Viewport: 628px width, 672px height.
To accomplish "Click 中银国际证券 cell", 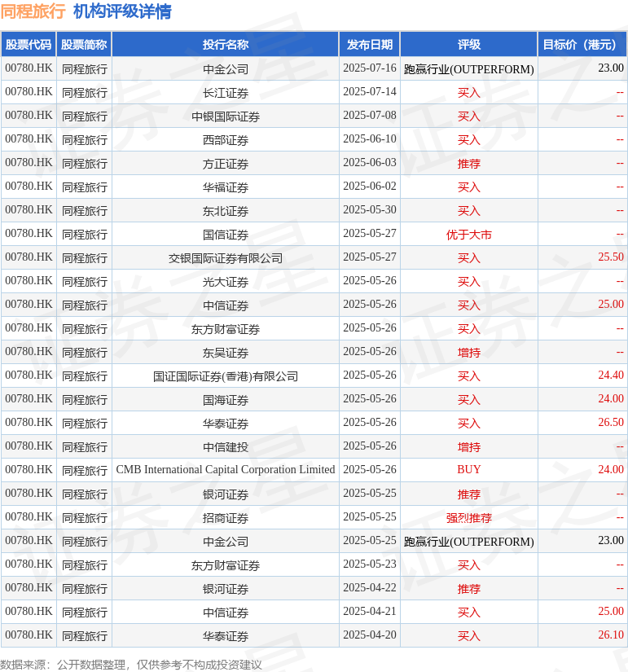I will 226,116.
